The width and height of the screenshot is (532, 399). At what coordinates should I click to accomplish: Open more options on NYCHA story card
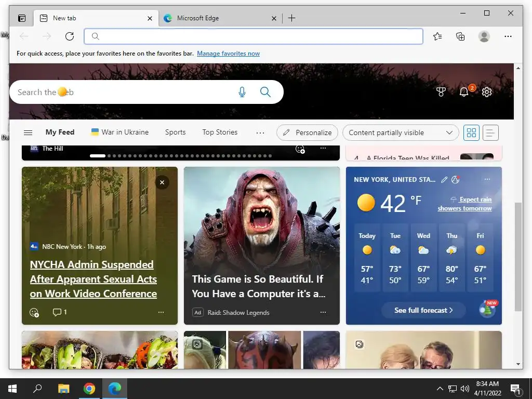pos(161,312)
